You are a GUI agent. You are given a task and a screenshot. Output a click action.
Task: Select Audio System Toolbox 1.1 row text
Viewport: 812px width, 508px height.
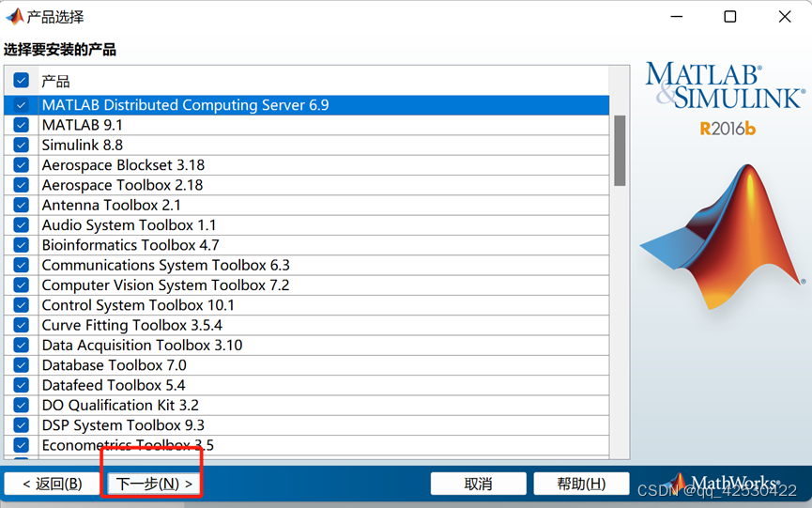pyautogui.click(x=129, y=225)
